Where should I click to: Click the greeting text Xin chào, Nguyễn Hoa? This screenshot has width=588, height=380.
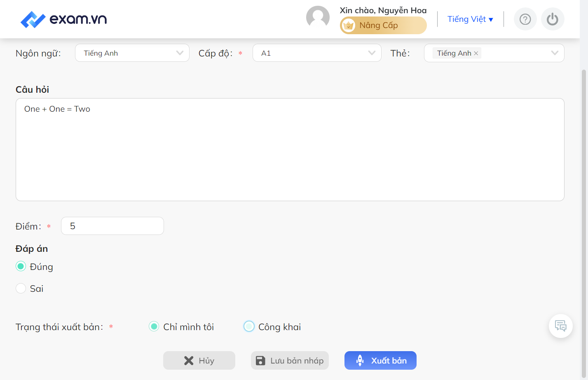(383, 10)
